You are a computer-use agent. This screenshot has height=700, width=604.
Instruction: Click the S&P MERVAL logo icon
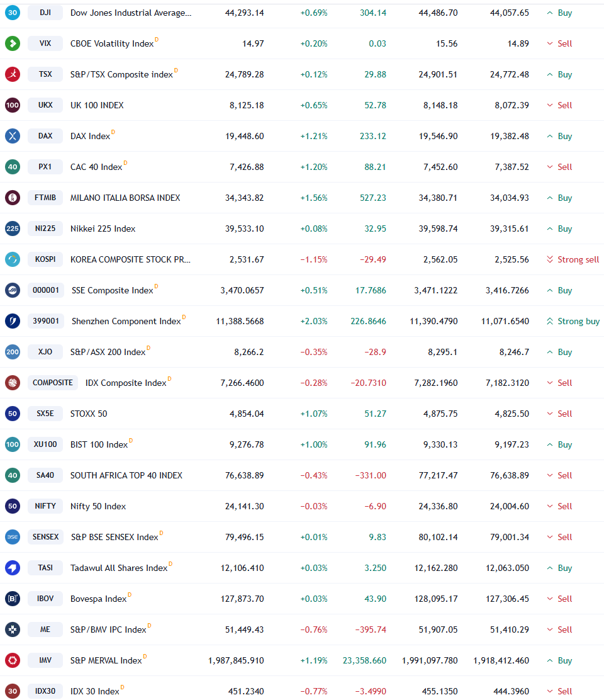pos(13,660)
